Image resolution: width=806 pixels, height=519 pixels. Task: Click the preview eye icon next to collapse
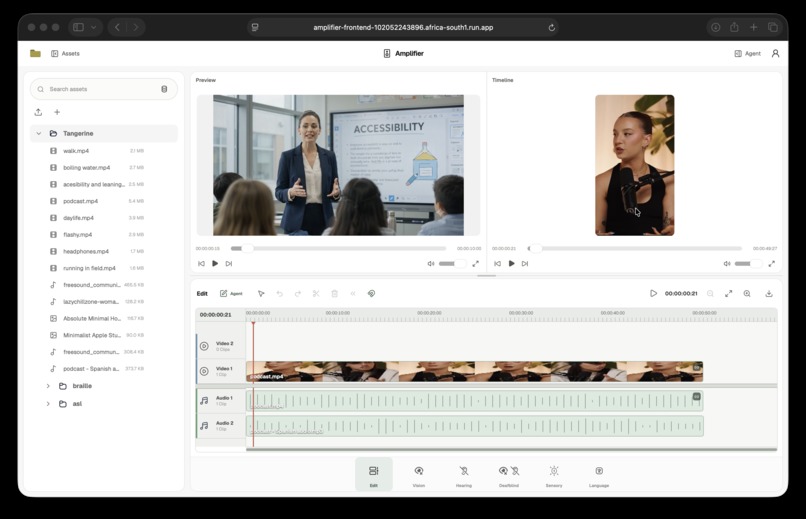pos(371,293)
